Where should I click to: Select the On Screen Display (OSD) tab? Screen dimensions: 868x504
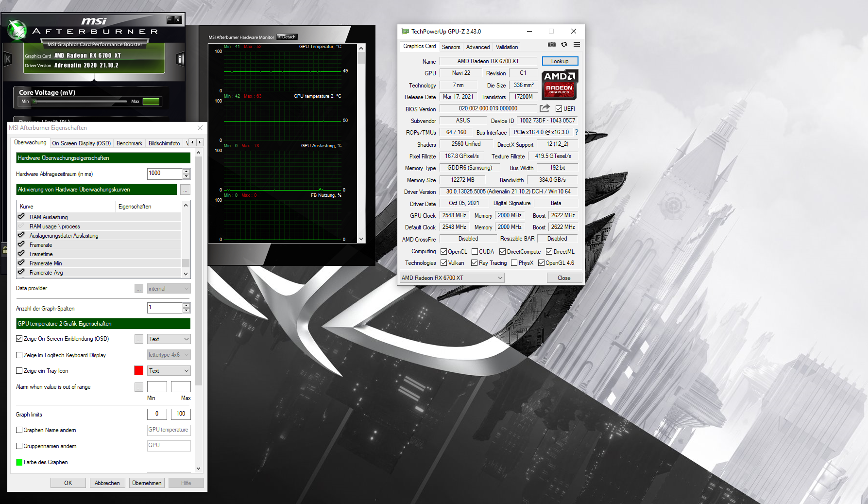pos(82,143)
